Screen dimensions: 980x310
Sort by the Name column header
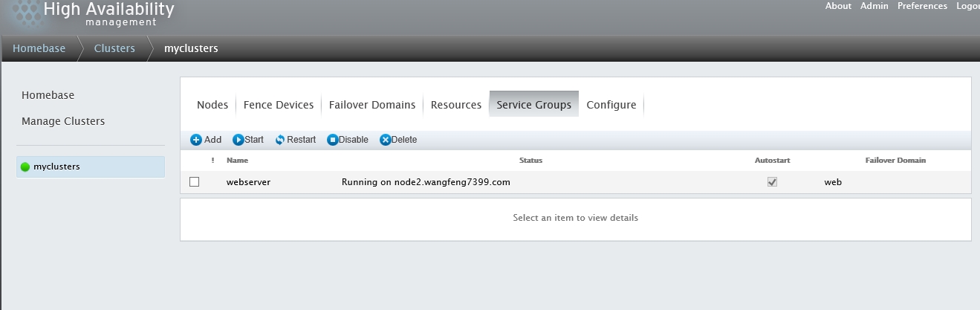tap(237, 160)
